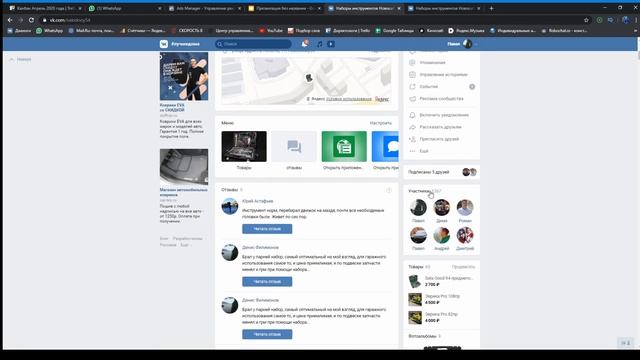The image size is (640, 360).
Task: Click the Управление историями icon
Action: 412,75
